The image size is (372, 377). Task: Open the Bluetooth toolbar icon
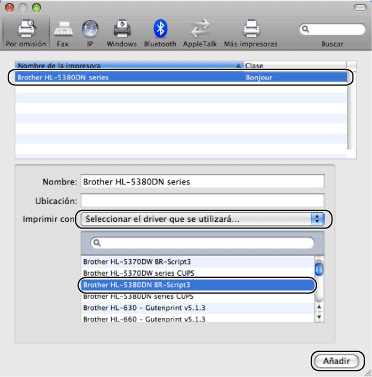(x=160, y=33)
